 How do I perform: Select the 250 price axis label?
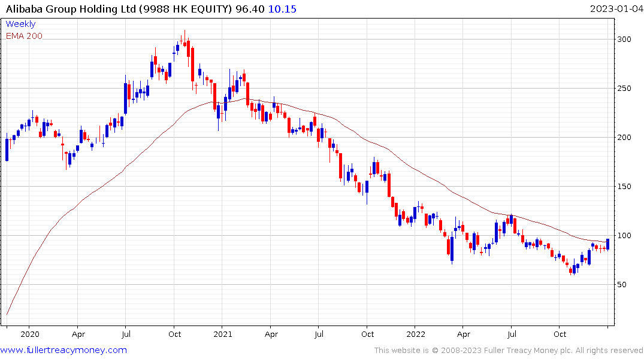[624, 88]
